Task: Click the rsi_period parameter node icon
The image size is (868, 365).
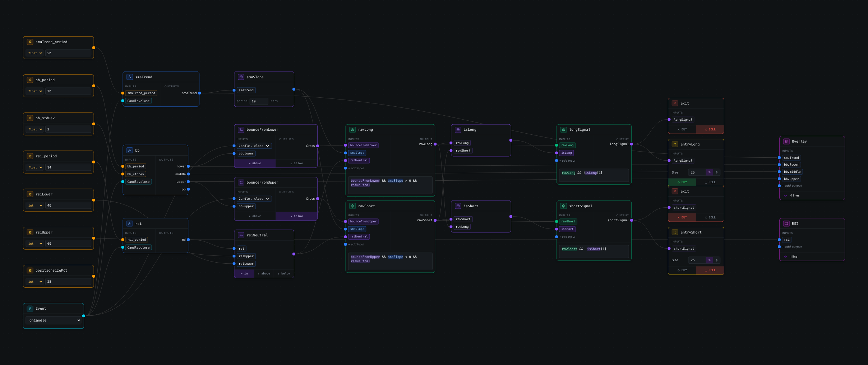Action: (x=30, y=156)
